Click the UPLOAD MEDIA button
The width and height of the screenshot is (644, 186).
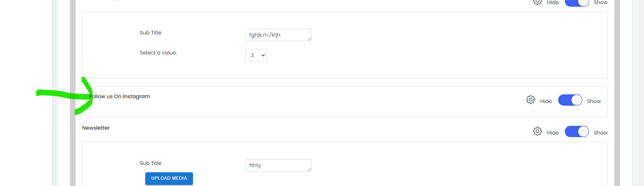tap(169, 178)
